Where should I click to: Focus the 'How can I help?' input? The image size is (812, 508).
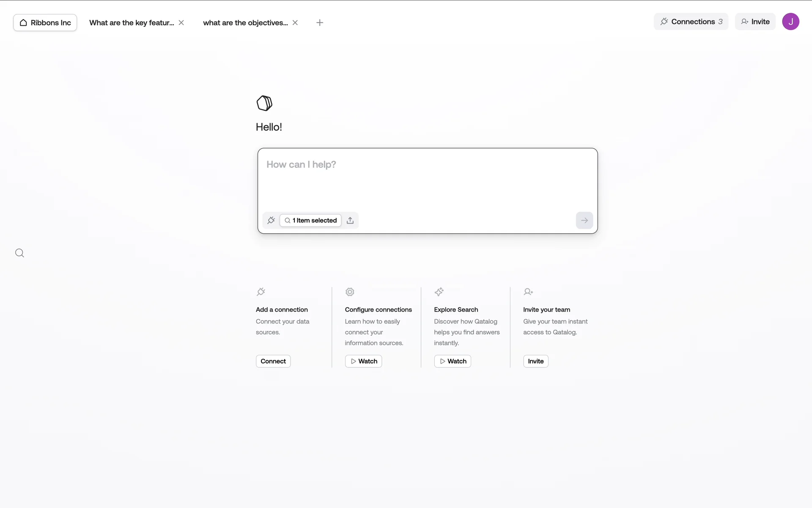point(427,178)
